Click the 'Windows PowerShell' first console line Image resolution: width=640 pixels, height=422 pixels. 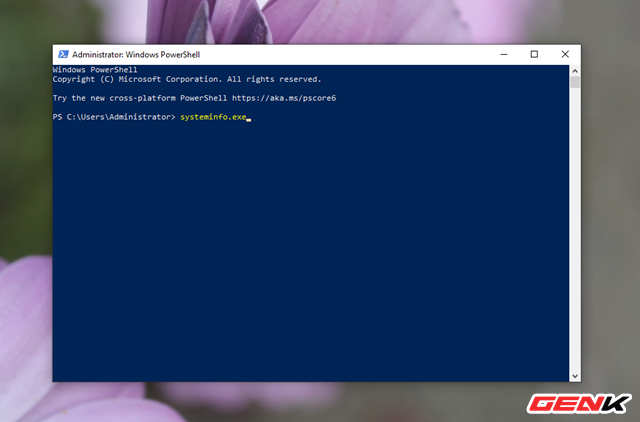(x=95, y=70)
